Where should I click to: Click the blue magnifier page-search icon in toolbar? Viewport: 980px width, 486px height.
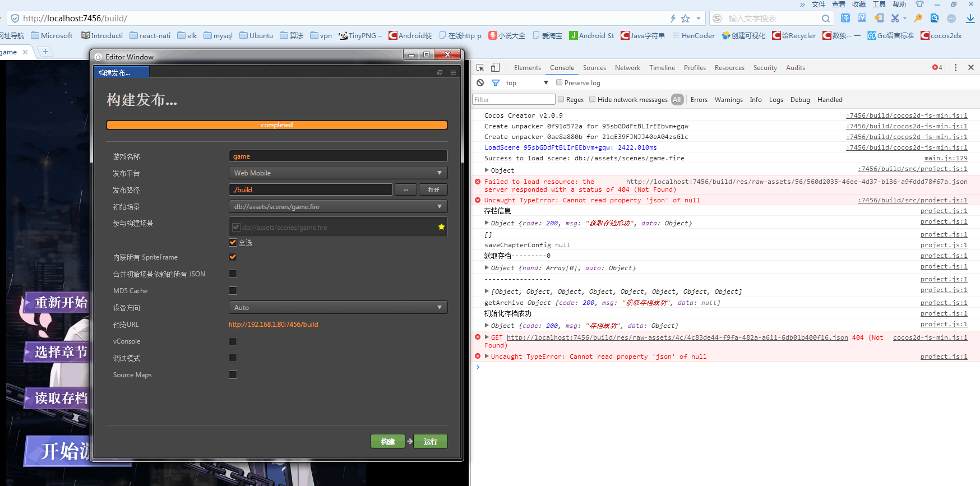935,18
